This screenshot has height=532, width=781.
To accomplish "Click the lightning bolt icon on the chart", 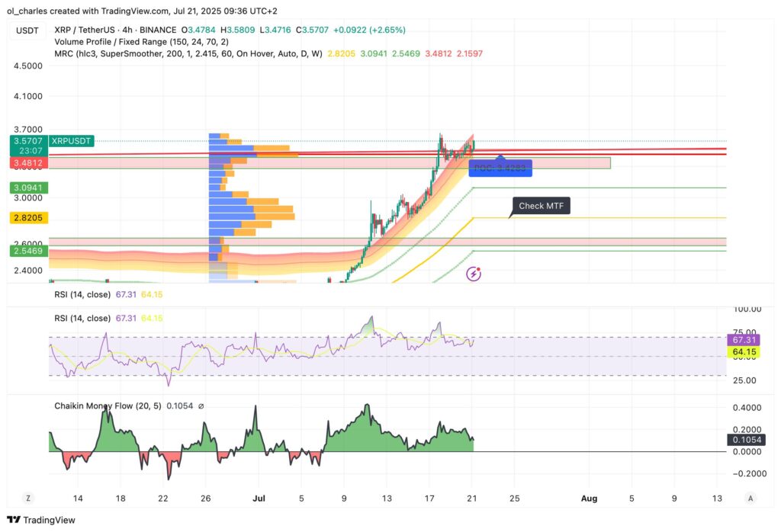I will [x=474, y=273].
